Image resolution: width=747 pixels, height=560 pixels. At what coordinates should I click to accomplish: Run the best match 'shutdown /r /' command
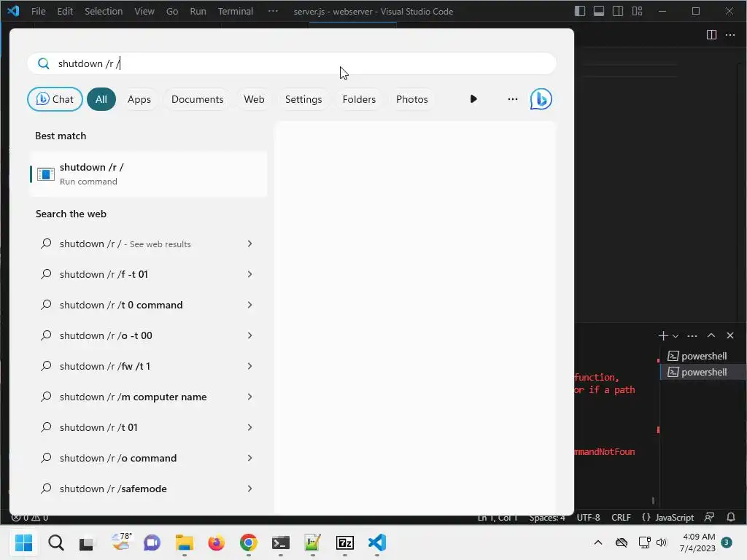(x=148, y=174)
